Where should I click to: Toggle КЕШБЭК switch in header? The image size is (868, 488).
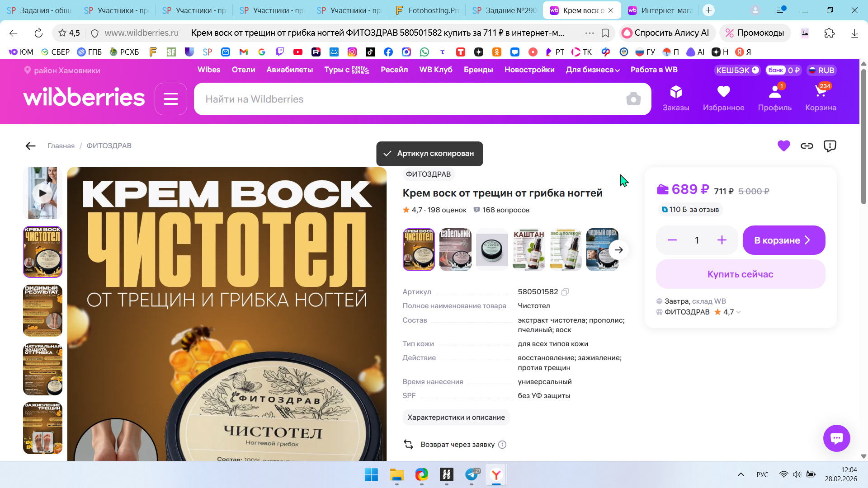737,70
